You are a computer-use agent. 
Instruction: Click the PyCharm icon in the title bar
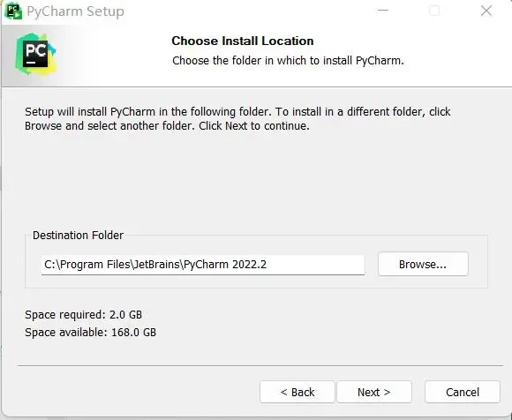[13, 11]
